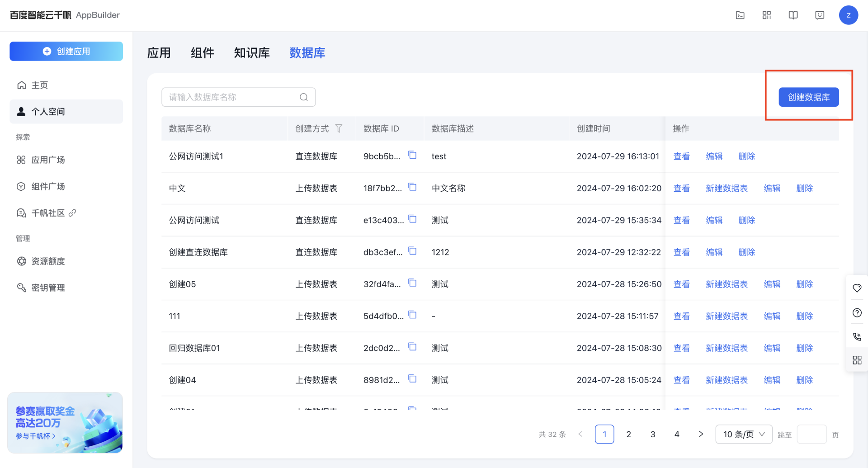
Task: Go to page 4
Action: coord(677,434)
